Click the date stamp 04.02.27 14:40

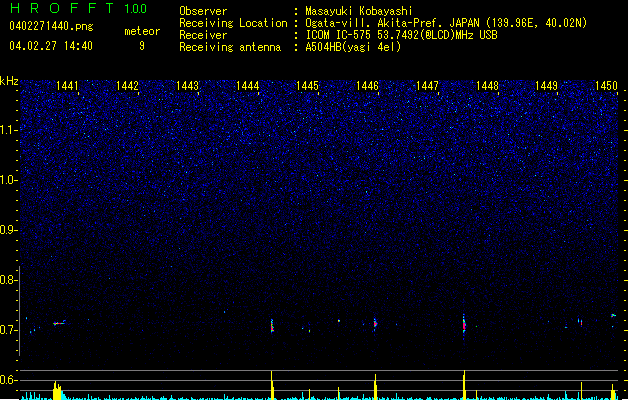[51, 46]
